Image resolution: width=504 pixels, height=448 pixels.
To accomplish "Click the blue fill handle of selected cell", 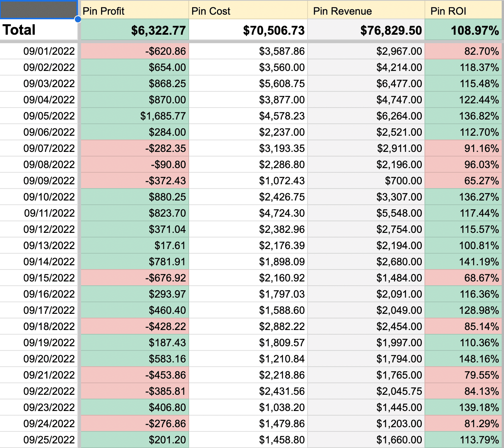I will click(x=78, y=19).
